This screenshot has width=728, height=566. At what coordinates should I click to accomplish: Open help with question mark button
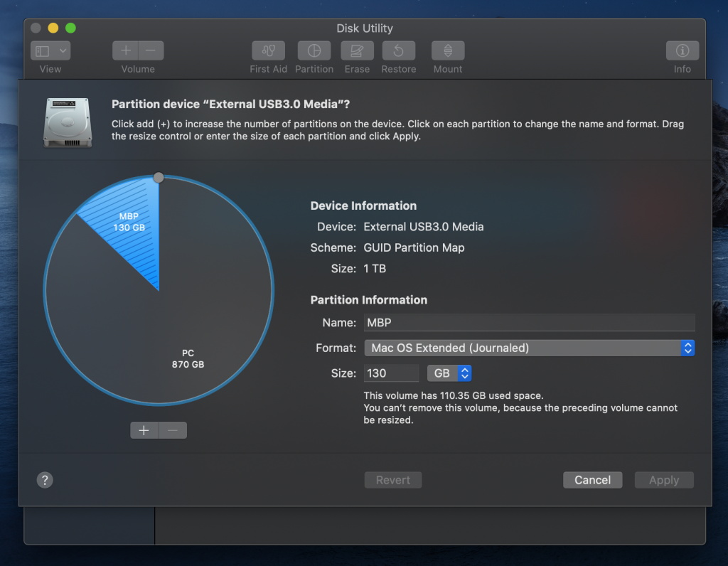click(45, 480)
